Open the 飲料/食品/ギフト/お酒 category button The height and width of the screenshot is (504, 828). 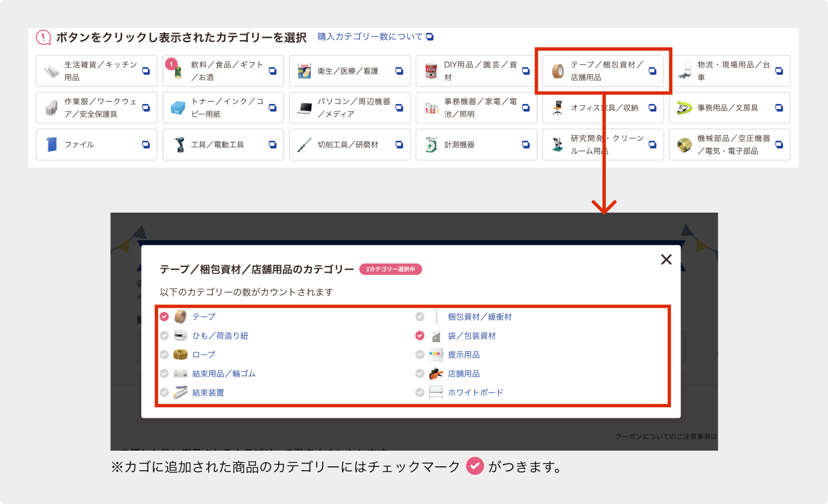point(223,71)
